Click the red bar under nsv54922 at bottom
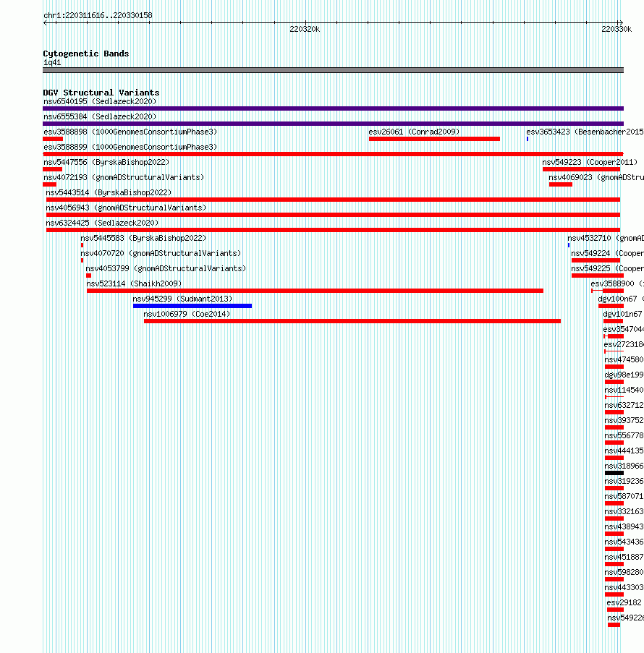 (614, 626)
